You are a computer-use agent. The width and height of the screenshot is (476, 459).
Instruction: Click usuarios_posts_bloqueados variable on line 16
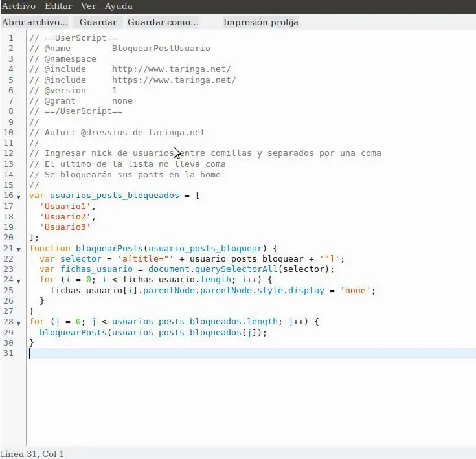[x=115, y=196]
